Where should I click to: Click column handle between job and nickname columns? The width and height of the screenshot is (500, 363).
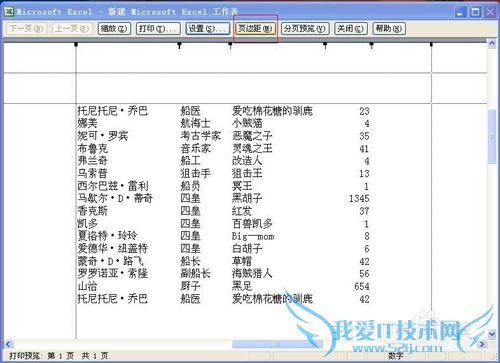[230, 44]
